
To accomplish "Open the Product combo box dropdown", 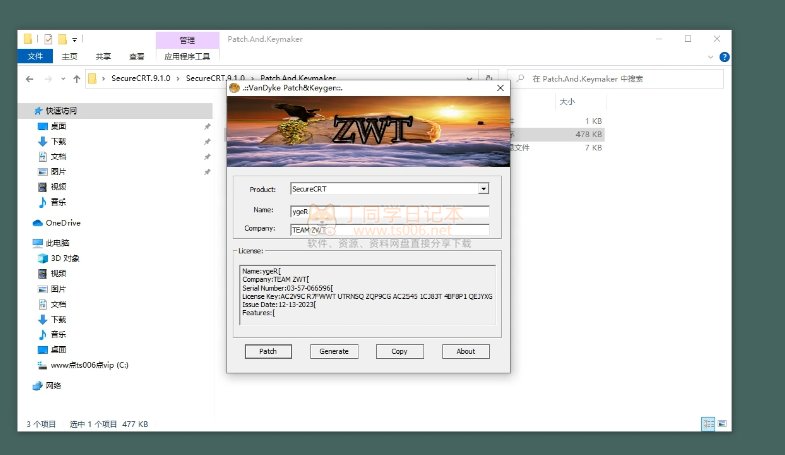I will pyautogui.click(x=483, y=188).
